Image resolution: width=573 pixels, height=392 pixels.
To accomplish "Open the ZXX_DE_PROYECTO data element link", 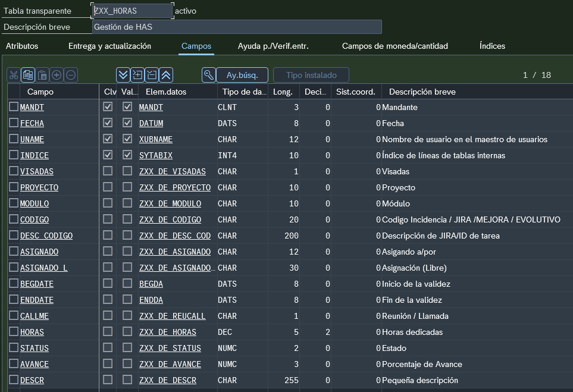I will pos(174,187).
